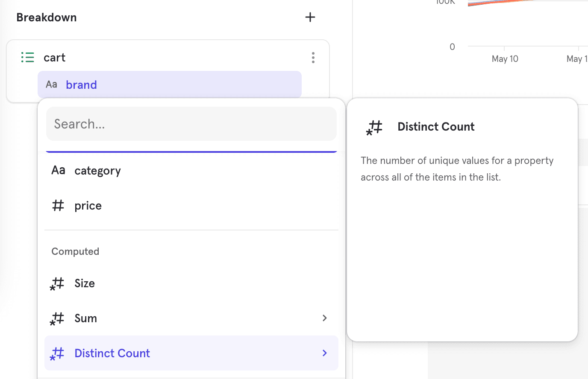Select the category property
Screen dimensions: 588x379
click(97, 170)
